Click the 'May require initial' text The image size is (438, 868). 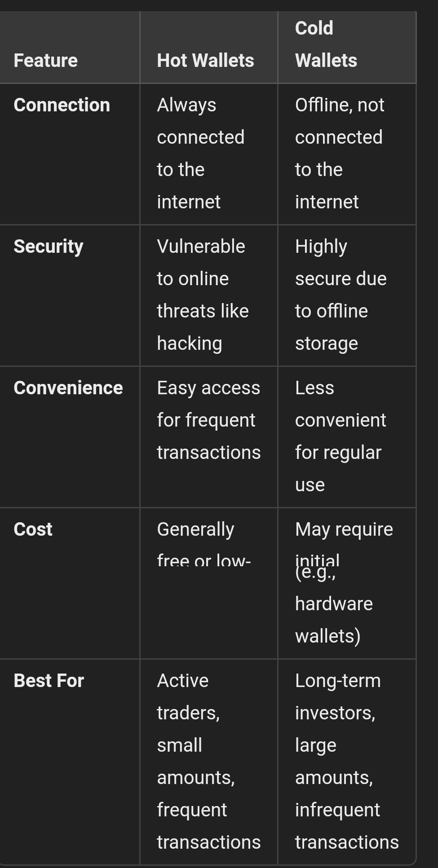[344, 530]
